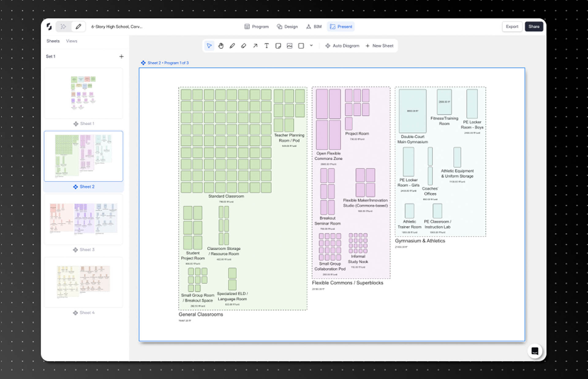Image resolution: width=588 pixels, height=379 pixels.
Task: Select the hand pan tool
Action: tap(221, 46)
